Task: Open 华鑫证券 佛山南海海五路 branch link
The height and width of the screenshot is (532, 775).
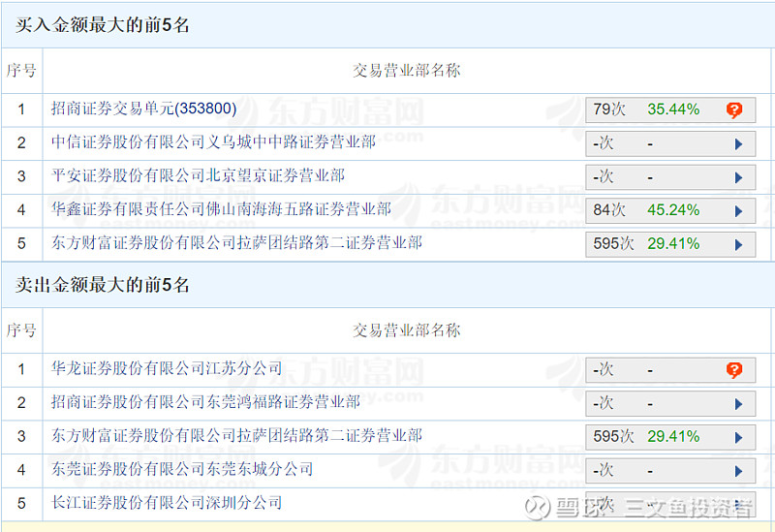Action: pos(221,209)
